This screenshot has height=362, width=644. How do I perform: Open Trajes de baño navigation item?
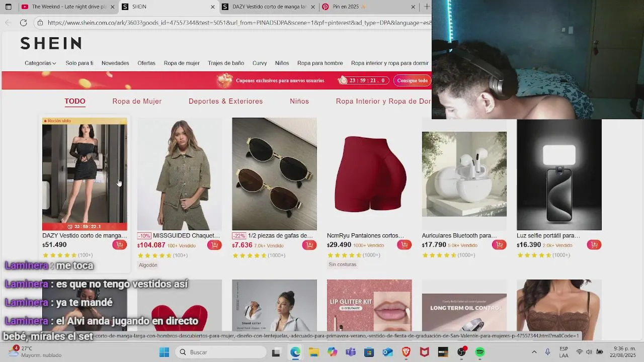tap(226, 63)
